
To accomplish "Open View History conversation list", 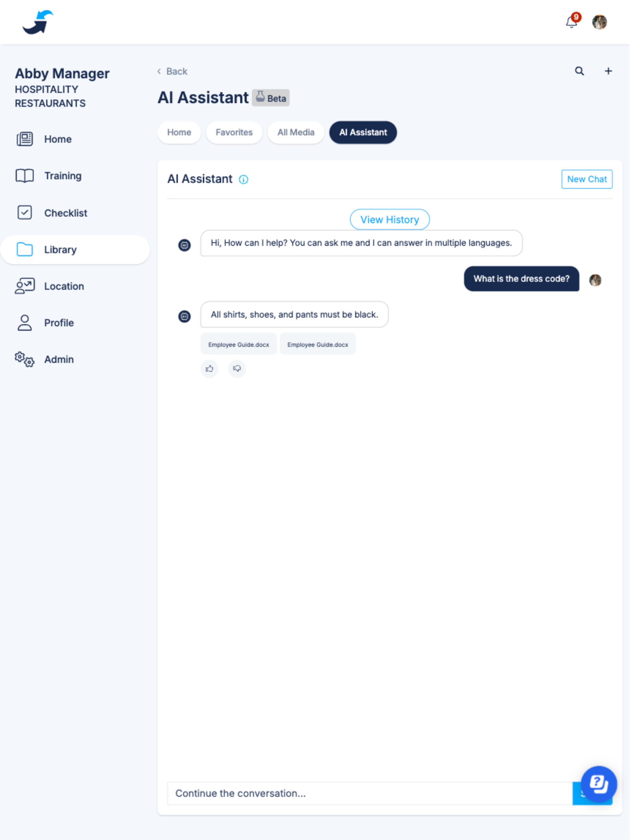I will 390,219.
